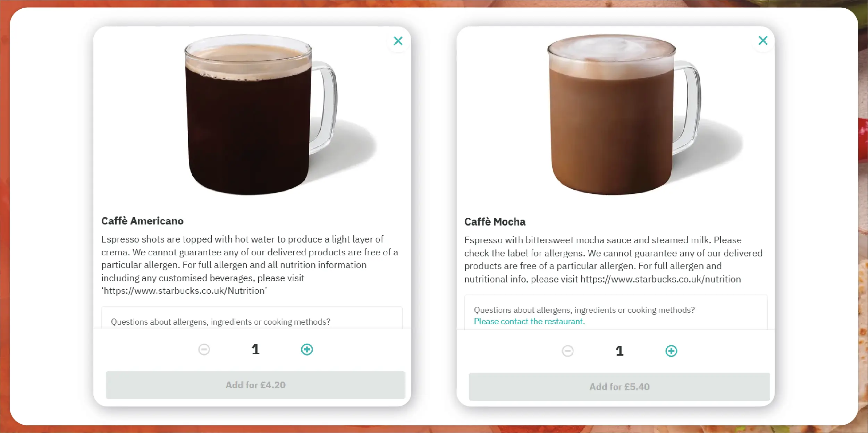Open the Please contact the restaurant link
The height and width of the screenshot is (433, 868).
pos(529,321)
